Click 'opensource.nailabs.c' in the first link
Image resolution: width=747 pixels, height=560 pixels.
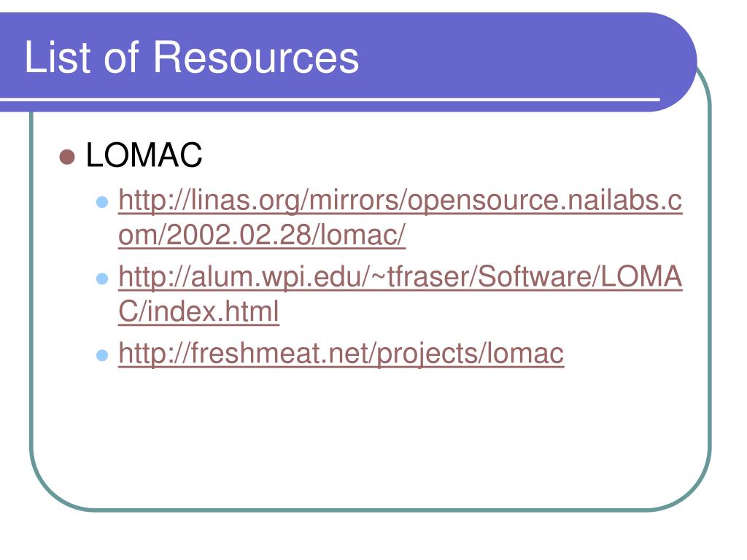click(x=545, y=200)
